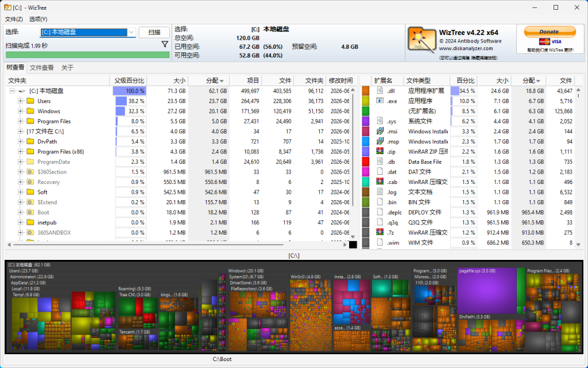Click the Donate button
This screenshot has width=588, height=368.
coord(550,32)
